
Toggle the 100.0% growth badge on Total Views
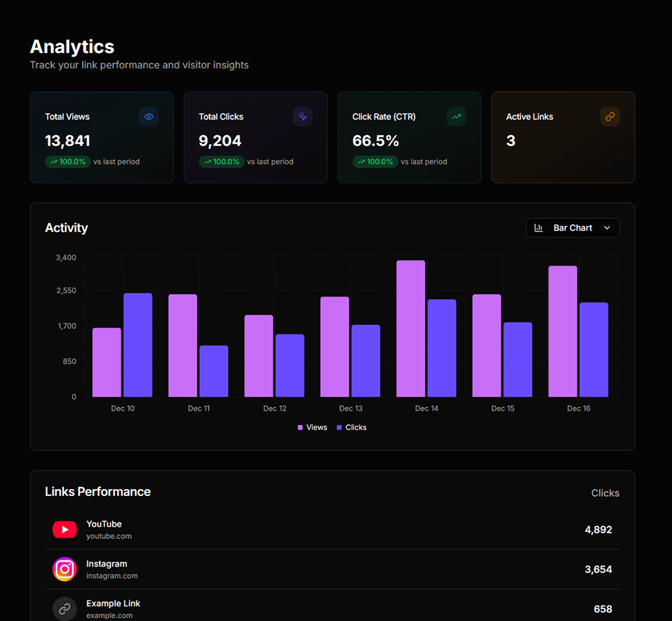pos(69,161)
